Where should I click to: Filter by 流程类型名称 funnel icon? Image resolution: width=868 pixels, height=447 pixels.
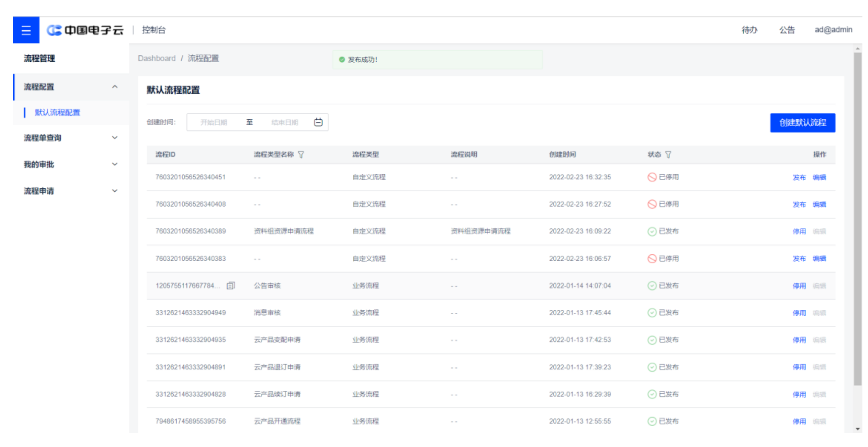(301, 154)
